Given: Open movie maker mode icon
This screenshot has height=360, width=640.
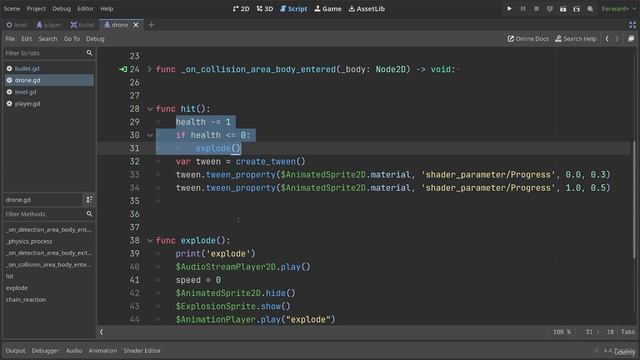Looking at the screenshot, I should point(590,9).
